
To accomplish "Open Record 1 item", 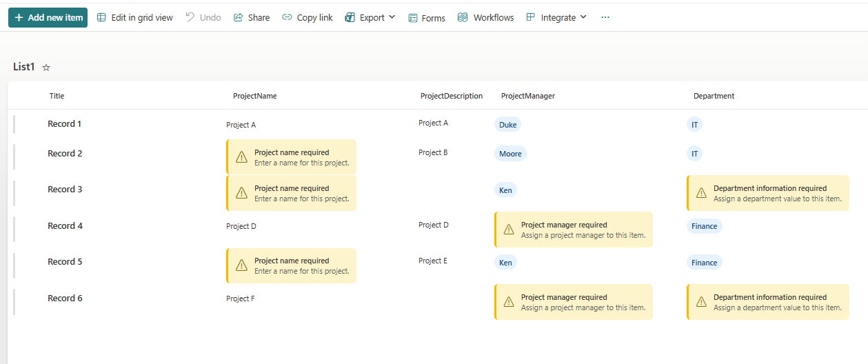I will click(x=65, y=124).
